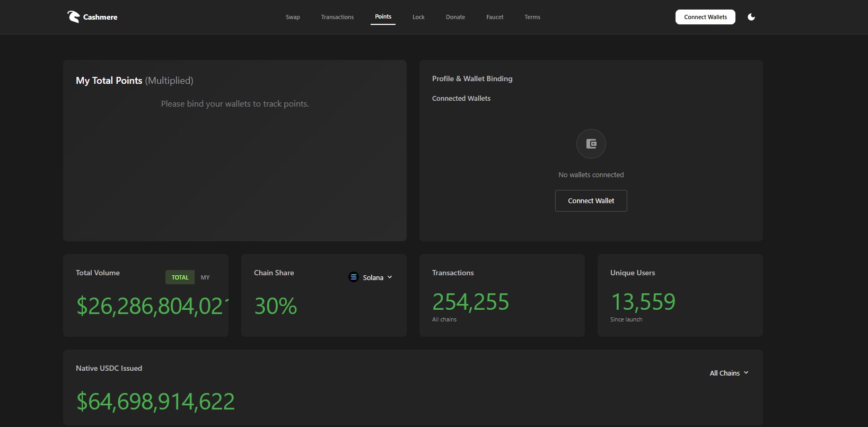
Task: Switch Total Volume to TOTAL view
Action: coord(180,277)
